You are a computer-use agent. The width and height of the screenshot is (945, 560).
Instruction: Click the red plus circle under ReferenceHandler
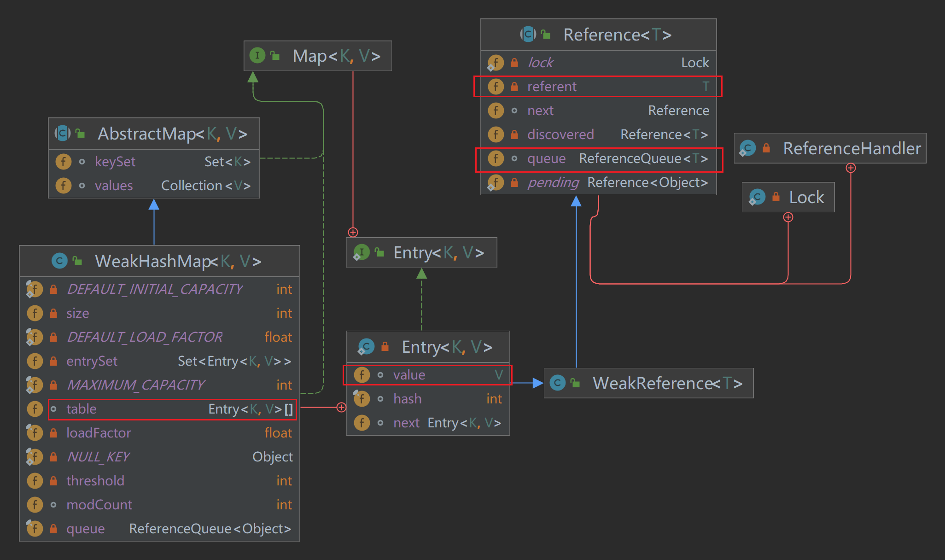pos(851,168)
